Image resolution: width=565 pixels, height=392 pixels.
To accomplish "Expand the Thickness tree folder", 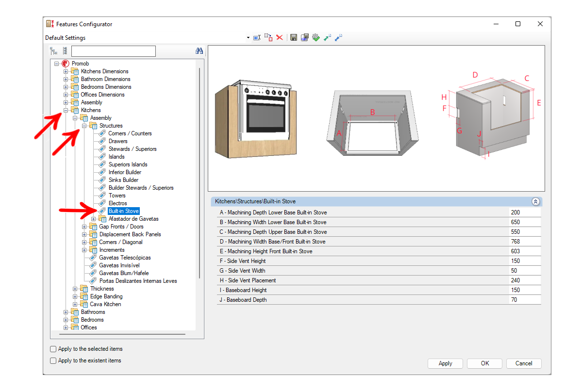I will click(x=75, y=289).
